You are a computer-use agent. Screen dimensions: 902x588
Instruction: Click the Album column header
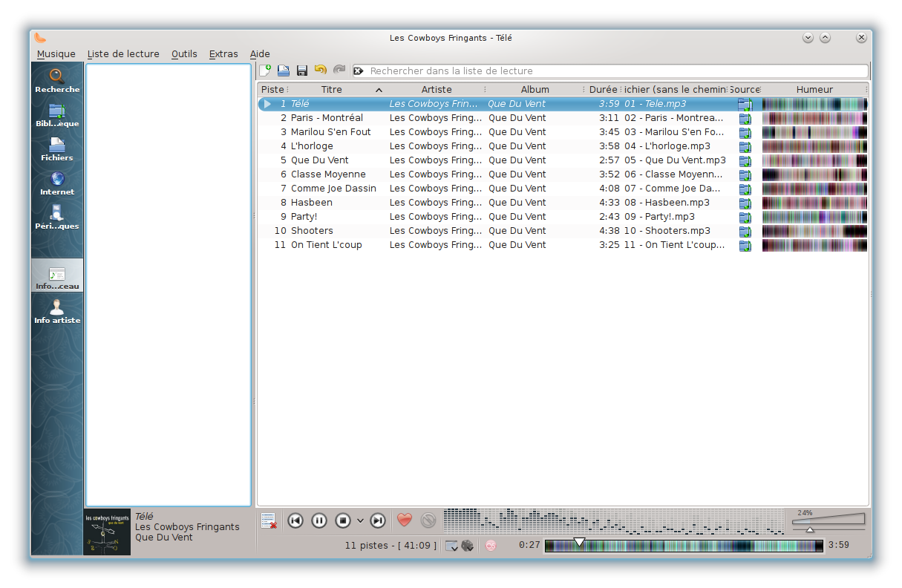pos(535,90)
